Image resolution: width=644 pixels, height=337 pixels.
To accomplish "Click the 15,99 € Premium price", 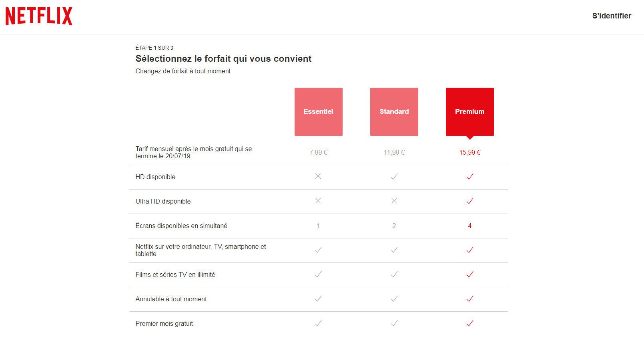I will pos(469,152).
